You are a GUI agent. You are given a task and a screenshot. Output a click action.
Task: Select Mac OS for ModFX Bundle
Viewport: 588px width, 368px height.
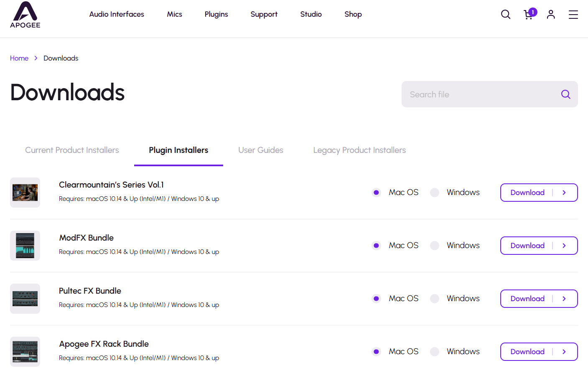pyautogui.click(x=376, y=246)
